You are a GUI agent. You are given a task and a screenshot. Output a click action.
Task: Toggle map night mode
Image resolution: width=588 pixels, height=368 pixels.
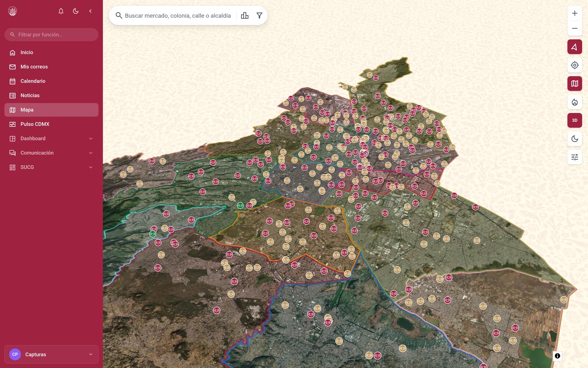click(575, 139)
